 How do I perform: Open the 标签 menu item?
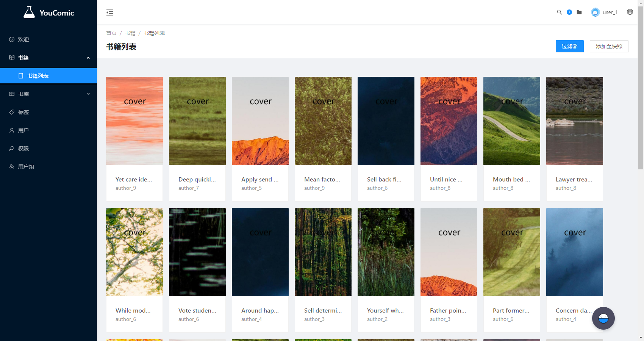pyautogui.click(x=48, y=112)
